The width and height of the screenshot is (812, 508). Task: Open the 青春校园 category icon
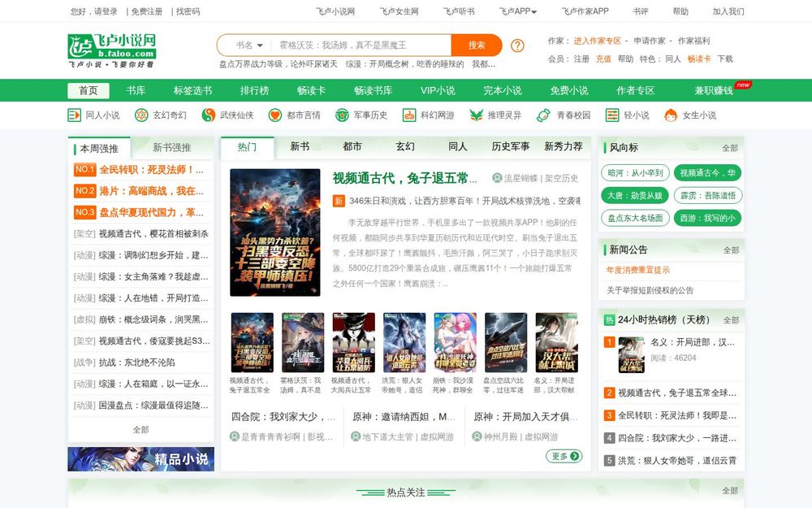[x=543, y=115]
